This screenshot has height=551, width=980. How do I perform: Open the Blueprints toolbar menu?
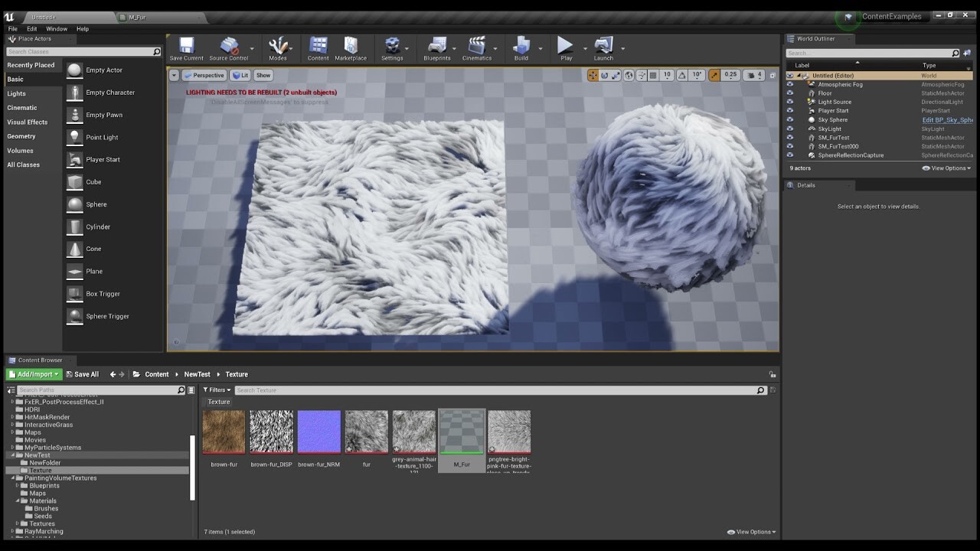tap(438, 47)
